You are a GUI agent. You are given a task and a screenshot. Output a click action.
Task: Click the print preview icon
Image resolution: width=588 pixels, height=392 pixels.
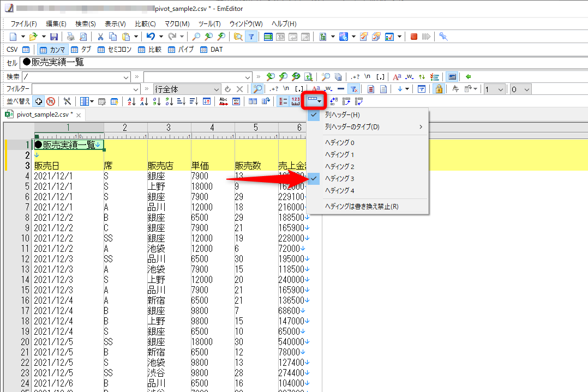(x=84, y=36)
